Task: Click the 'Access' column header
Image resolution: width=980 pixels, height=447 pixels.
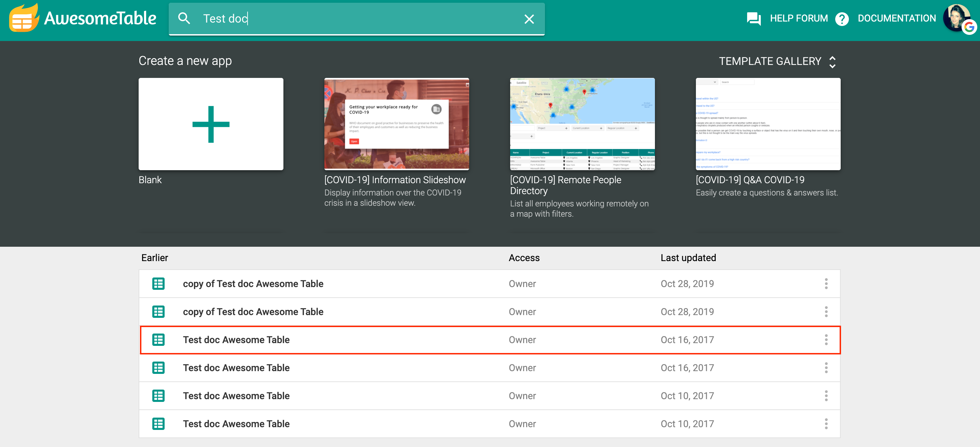Action: click(524, 258)
